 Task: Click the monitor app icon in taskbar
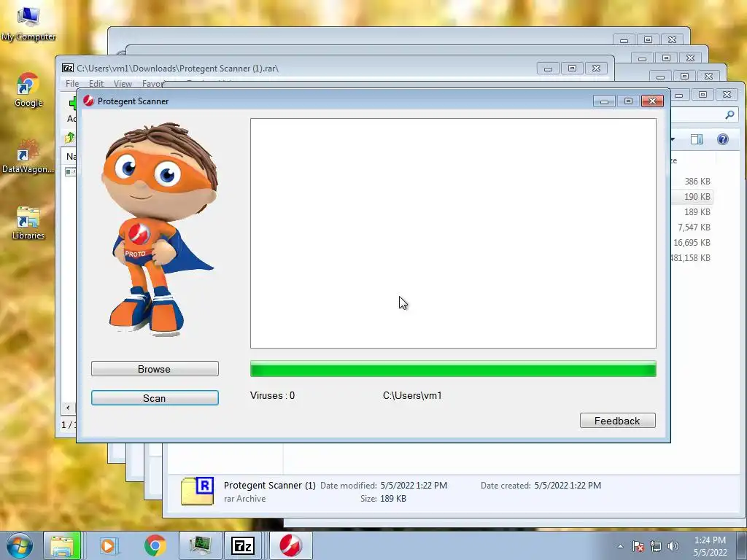tap(201, 545)
